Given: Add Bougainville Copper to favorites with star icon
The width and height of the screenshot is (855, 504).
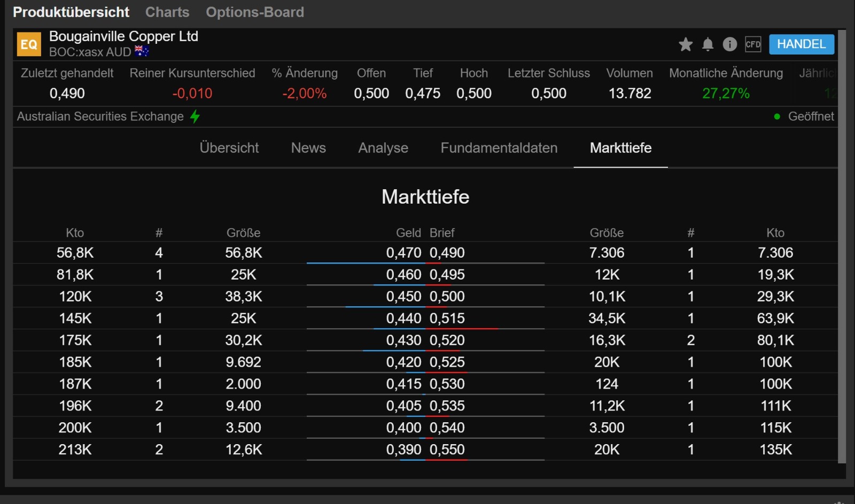Looking at the screenshot, I should [x=686, y=44].
